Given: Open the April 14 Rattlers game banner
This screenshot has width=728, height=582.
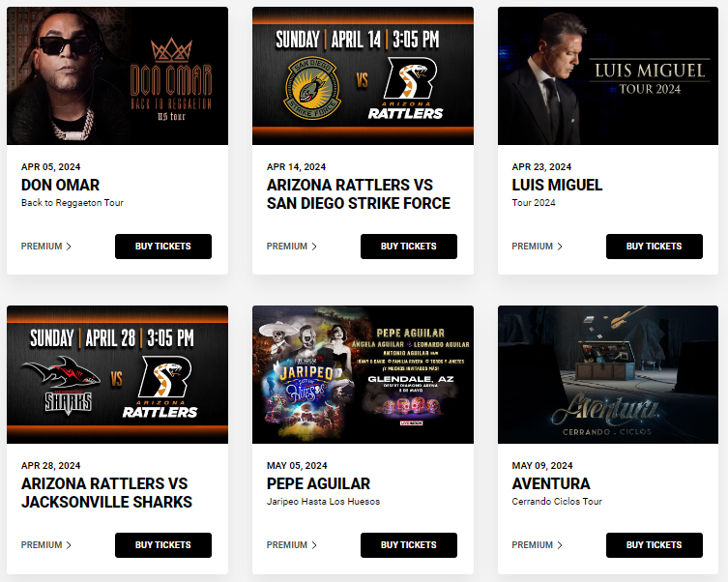Looking at the screenshot, I should pyautogui.click(x=364, y=75).
